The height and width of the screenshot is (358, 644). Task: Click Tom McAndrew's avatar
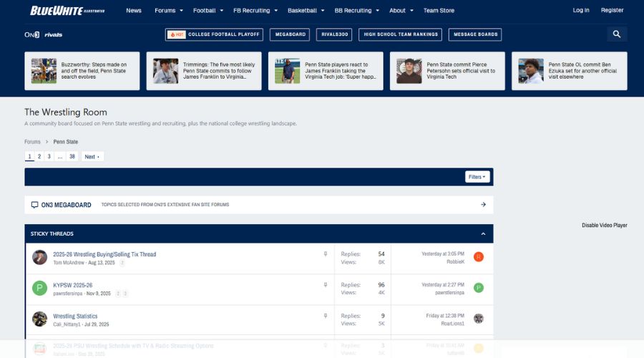click(x=40, y=257)
